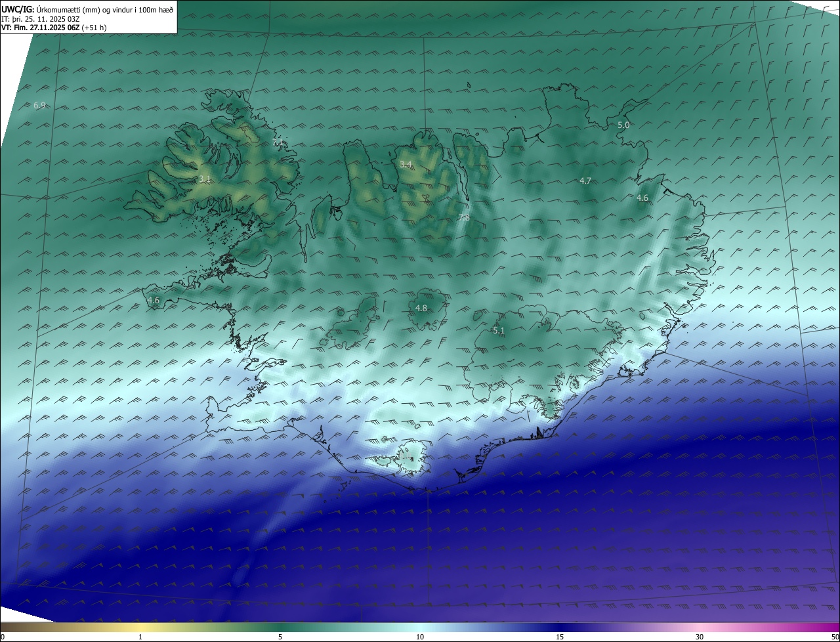This screenshot has height=642, width=840.
Task: Click the "0" tick on the color scale
Action: 3,637
